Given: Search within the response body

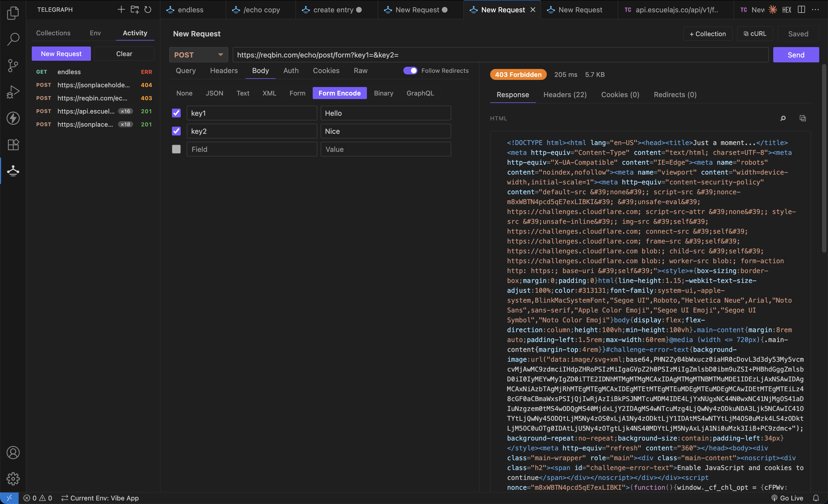Looking at the screenshot, I should tap(783, 118).
